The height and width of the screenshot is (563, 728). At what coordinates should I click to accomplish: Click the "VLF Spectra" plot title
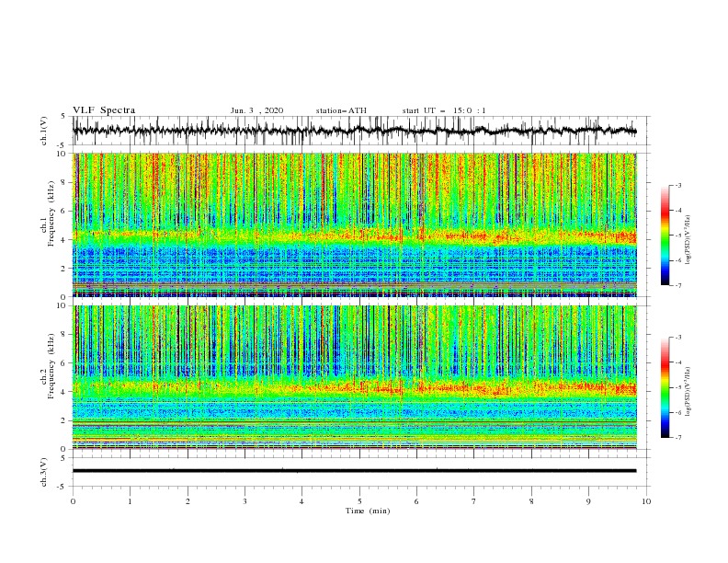tap(104, 110)
